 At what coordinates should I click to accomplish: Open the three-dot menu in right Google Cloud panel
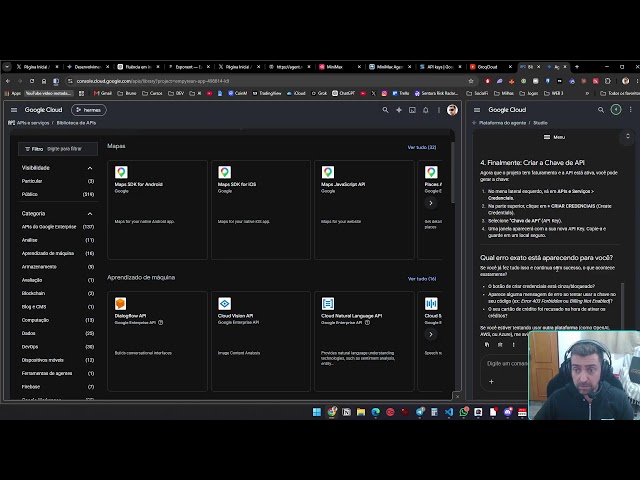coord(631,110)
